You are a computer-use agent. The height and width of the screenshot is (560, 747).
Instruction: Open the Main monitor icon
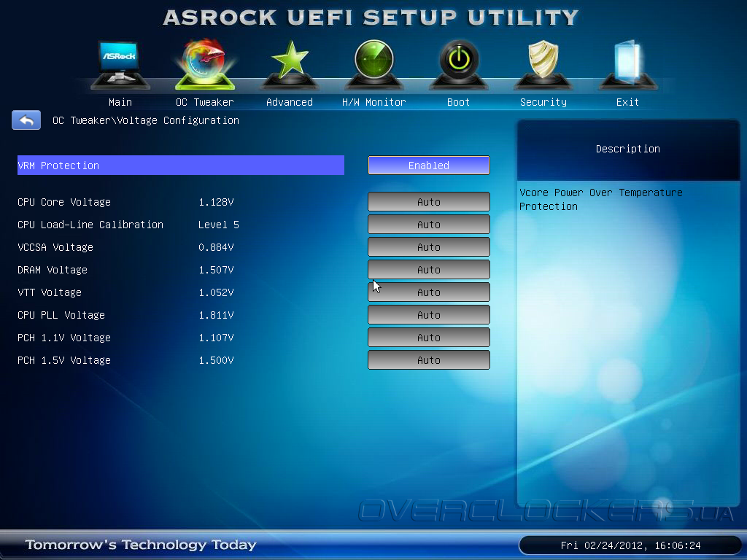[120, 65]
